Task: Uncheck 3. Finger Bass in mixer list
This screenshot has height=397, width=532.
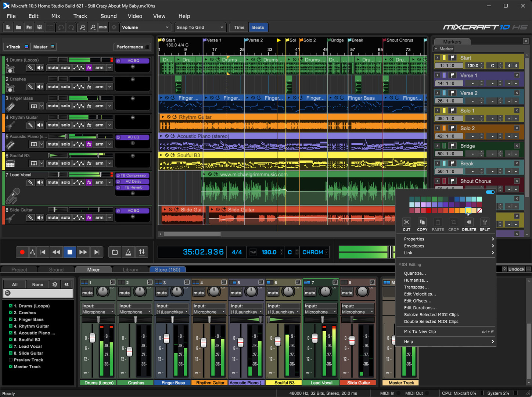Action: click(x=11, y=319)
